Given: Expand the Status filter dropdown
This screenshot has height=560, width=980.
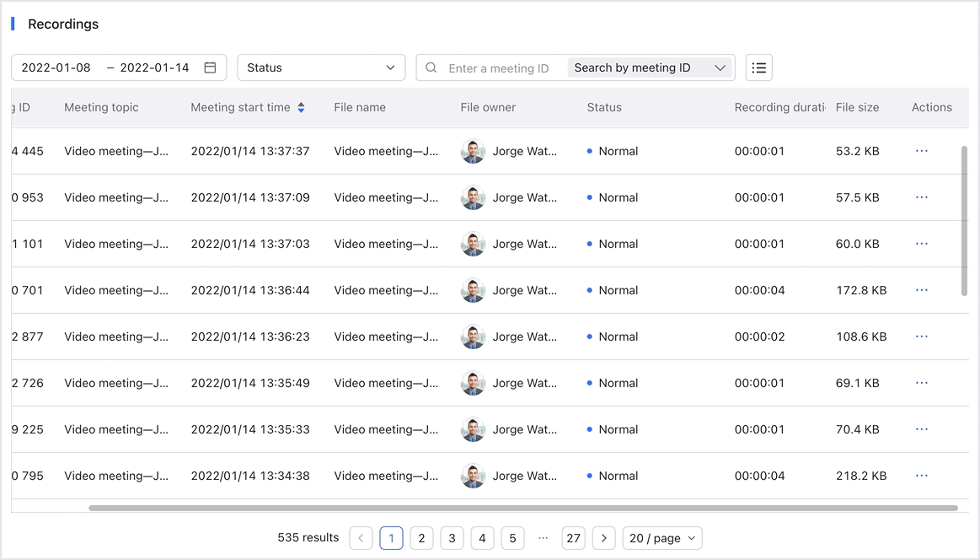Looking at the screenshot, I should point(321,67).
